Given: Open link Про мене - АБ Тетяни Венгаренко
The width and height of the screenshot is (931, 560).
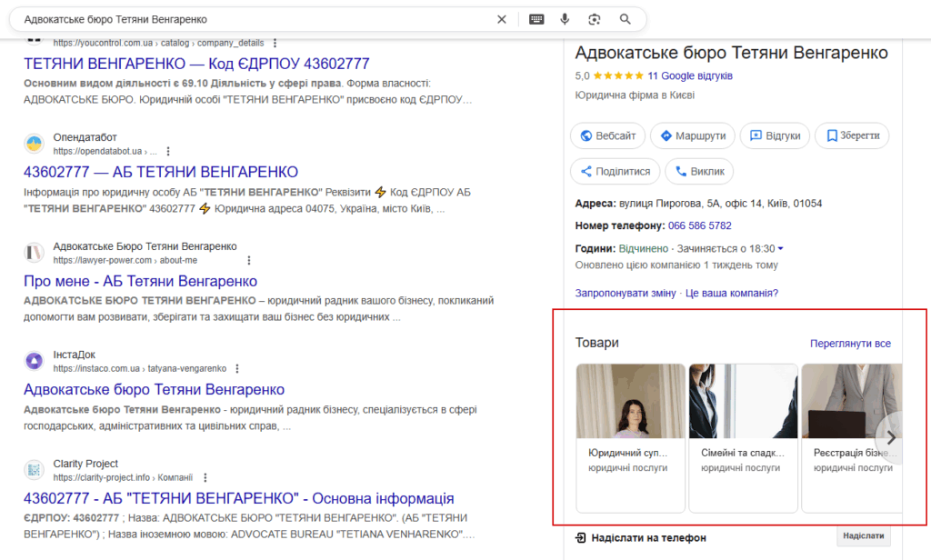Looking at the screenshot, I should point(140,281).
